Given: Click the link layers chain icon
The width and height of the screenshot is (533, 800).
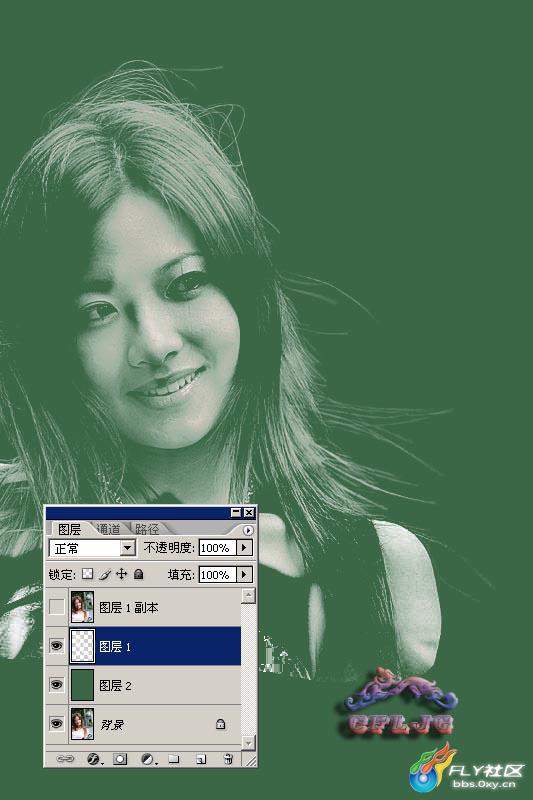Looking at the screenshot, I should (x=65, y=759).
